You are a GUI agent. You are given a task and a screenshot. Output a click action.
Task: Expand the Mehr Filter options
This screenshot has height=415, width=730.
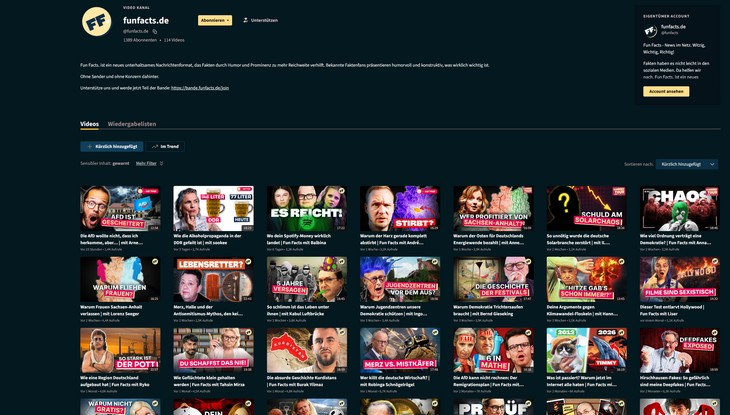149,163
